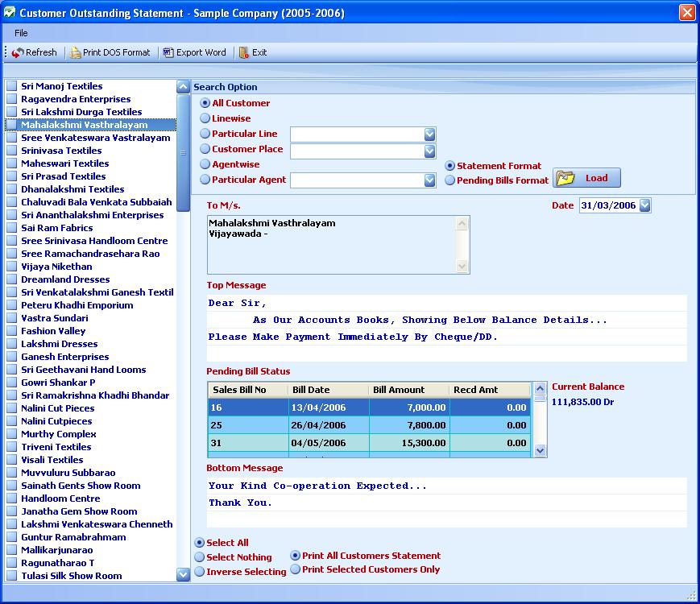The width and height of the screenshot is (700, 604).
Task: Check the Ragavendra Enterprises checkbox
Action: click(12, 99)
